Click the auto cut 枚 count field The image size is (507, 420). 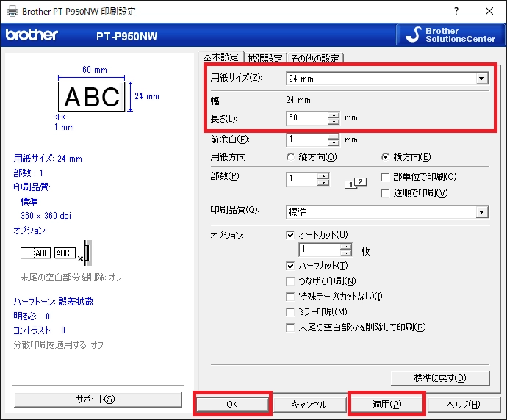click(320, 250)
